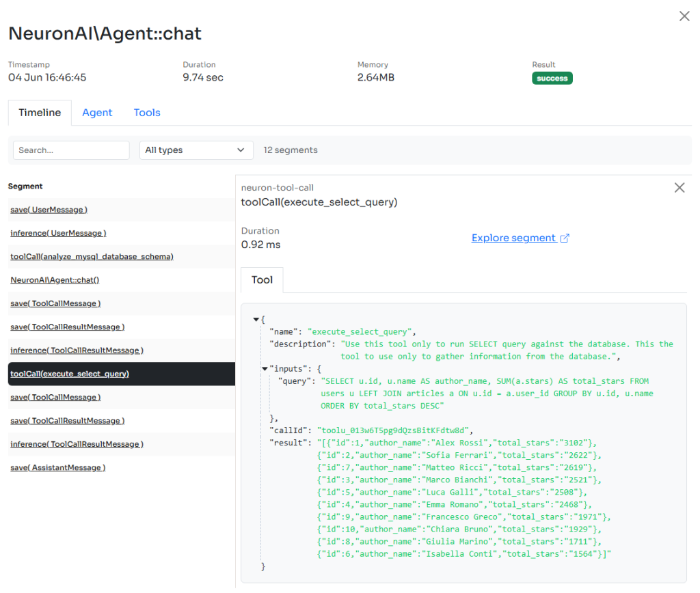Click the segment search input field
The image size is (700, 593).
[x=71, y=150]
